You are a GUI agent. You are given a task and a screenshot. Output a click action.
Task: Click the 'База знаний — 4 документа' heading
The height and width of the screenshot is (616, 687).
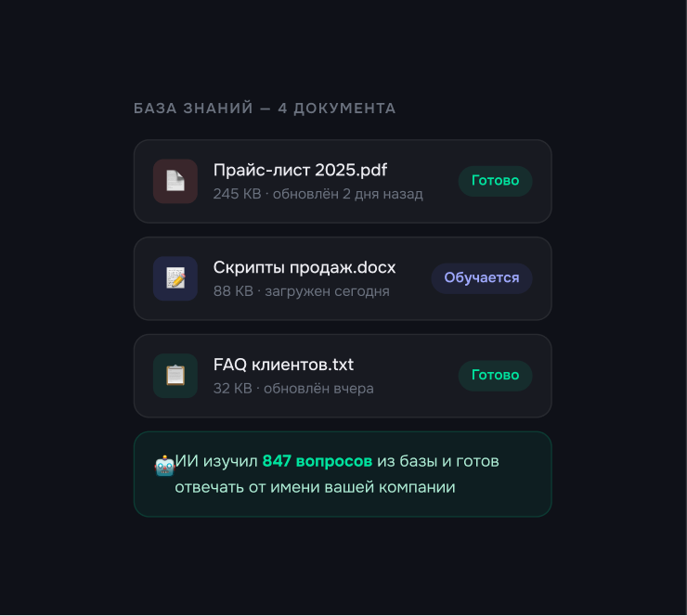265,109
